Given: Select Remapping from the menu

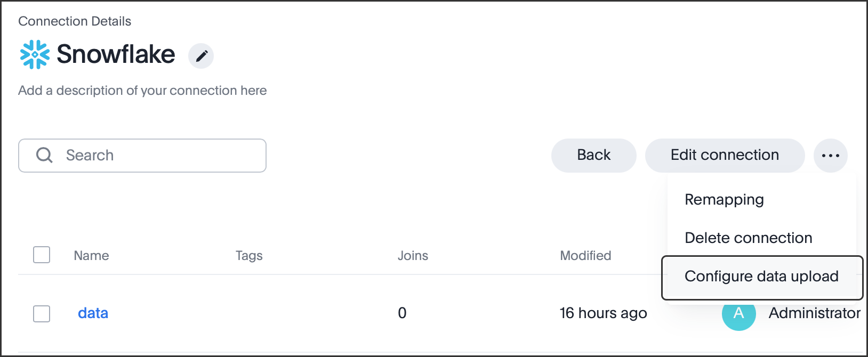Looking at the screenshot, I should tap(724, 199).
